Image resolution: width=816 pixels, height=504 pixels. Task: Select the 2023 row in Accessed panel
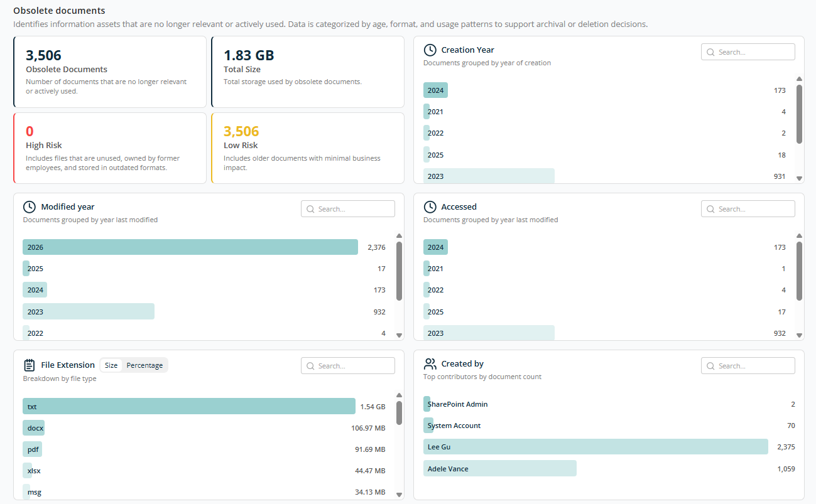(604, 333)
